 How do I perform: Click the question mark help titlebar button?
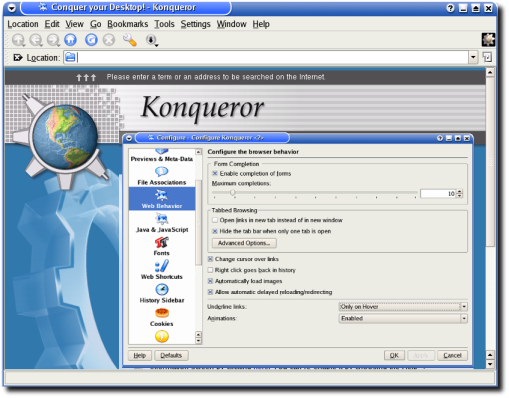coord(450,8)
